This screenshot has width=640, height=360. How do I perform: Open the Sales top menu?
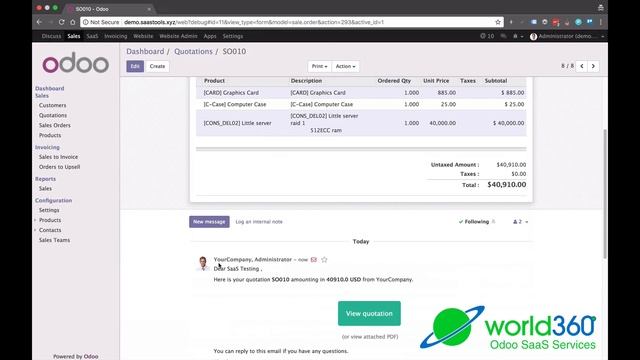(73, 36)
